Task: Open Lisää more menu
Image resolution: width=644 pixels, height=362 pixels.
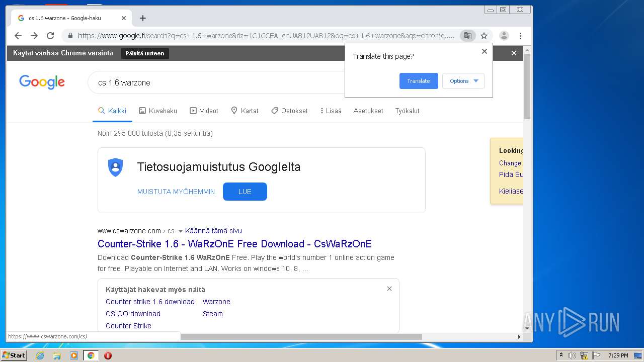Action: pyautogui.click(x=331, y=111)
